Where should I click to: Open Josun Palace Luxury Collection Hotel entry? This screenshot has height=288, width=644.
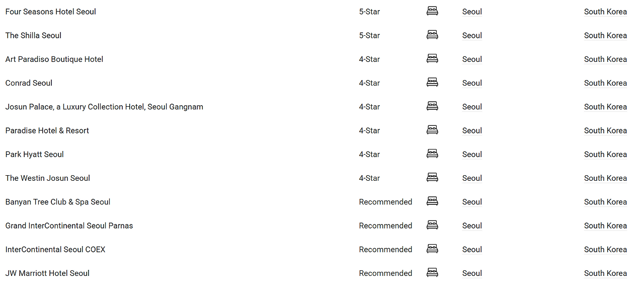coord(104,107)
